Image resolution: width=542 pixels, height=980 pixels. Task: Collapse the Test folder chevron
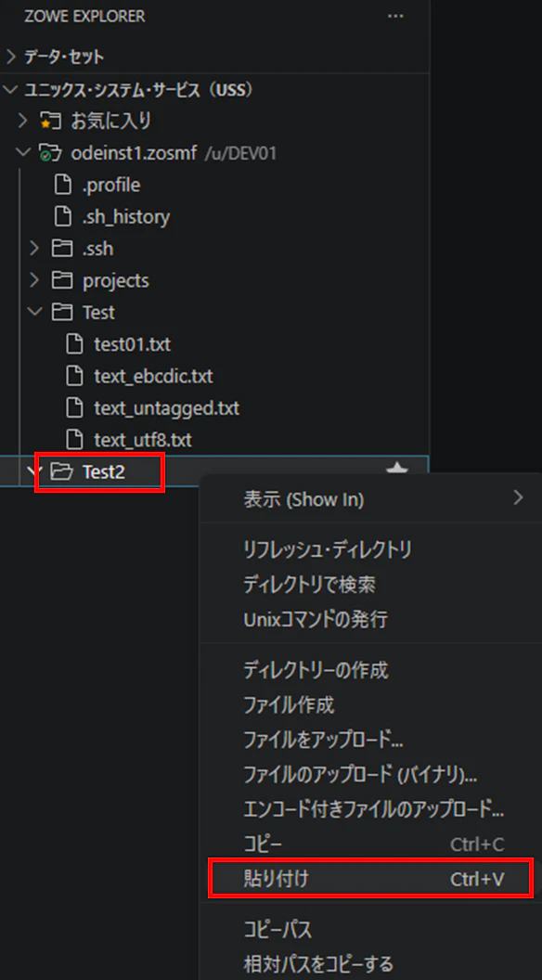(x=35, y=312)
